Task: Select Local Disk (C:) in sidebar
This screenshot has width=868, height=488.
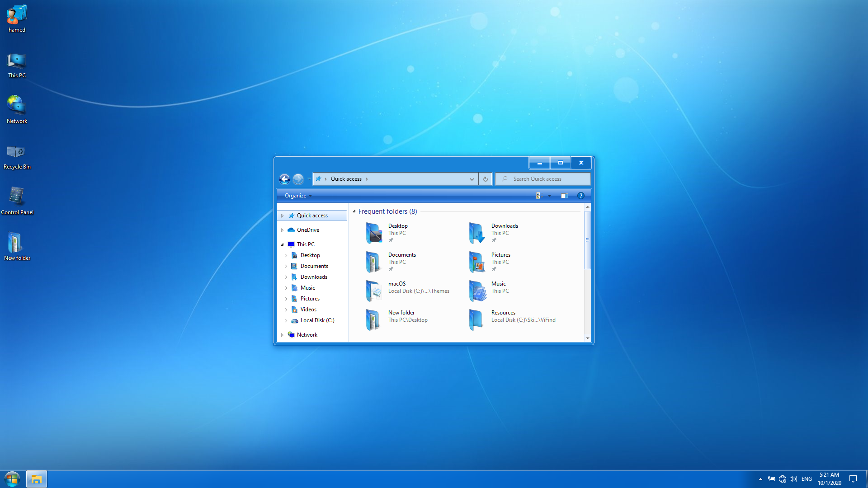Action: click(x=317, y=320)
